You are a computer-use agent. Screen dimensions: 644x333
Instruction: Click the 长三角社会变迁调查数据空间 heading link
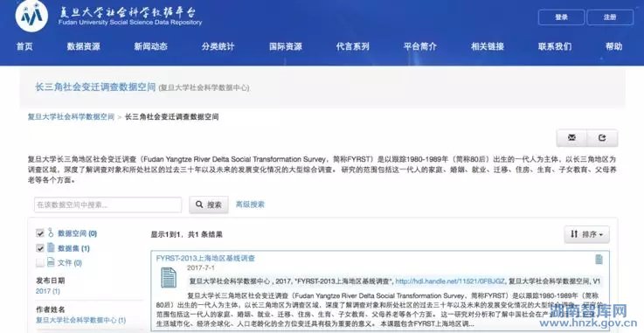coord(95,87)
